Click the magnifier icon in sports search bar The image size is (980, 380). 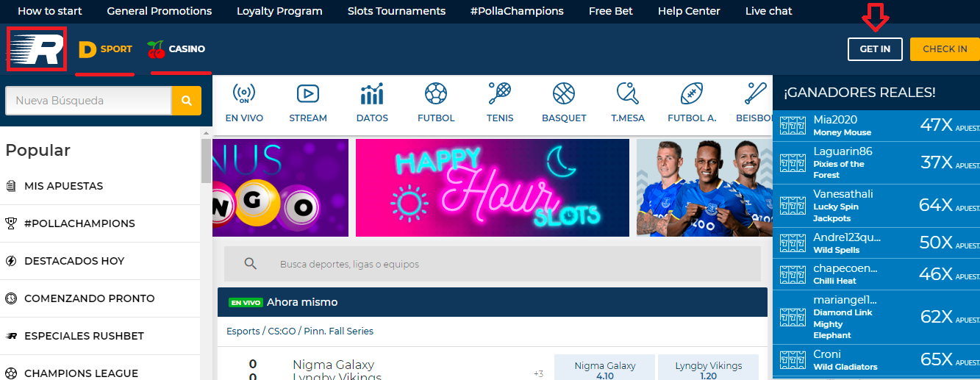point(250,264)
